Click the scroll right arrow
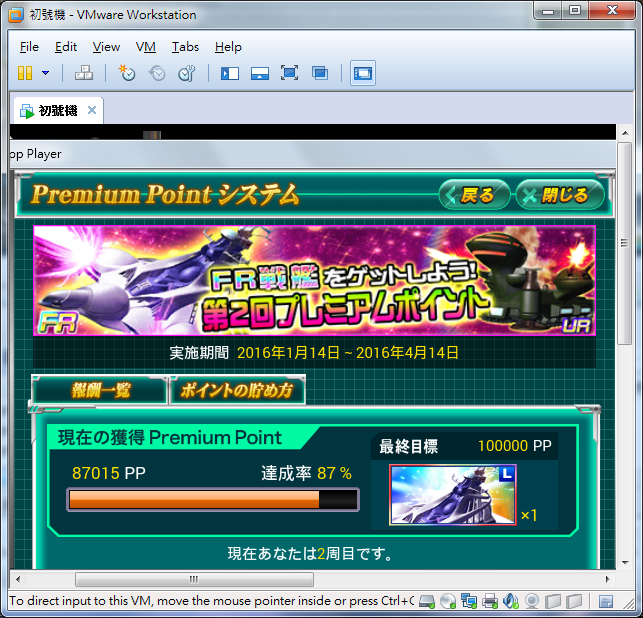Image resolution: width=643 pixels, height=618 pixels. (608, 579)
